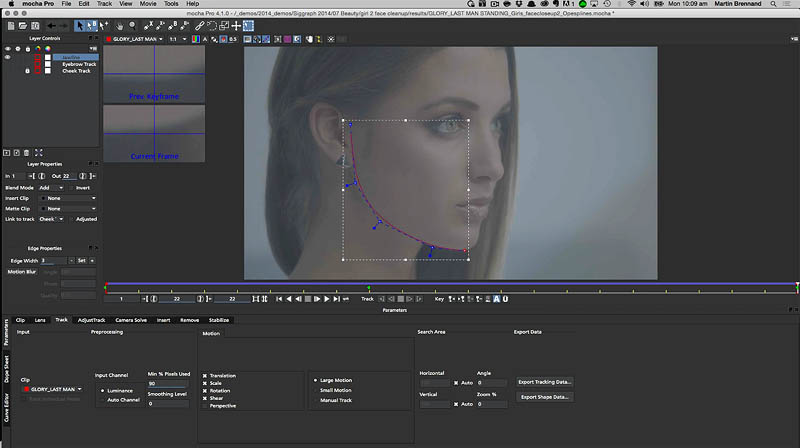Click Export Shape Data button
This screenshot has width=800, height=448.
tap(545, 397)
